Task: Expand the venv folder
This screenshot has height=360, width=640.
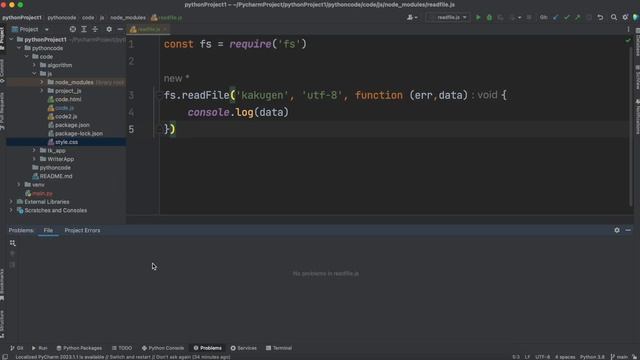Action: point(19,185)
